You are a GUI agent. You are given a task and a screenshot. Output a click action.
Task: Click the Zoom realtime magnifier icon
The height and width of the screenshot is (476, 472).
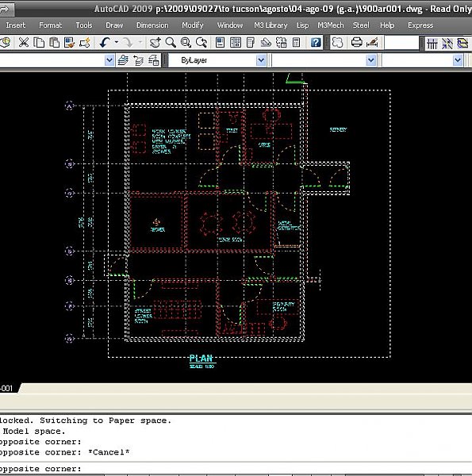(x=171, y=43)
